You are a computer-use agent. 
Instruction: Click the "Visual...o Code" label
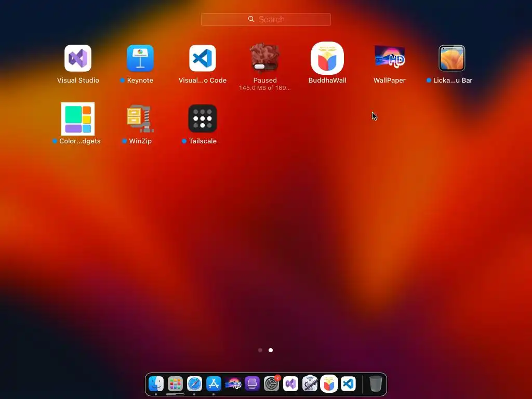pyautogui.click(x=203, y=81)
